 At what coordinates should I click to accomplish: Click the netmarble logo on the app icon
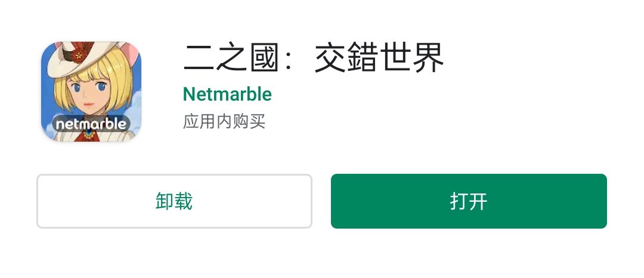[x=91, y=123]
